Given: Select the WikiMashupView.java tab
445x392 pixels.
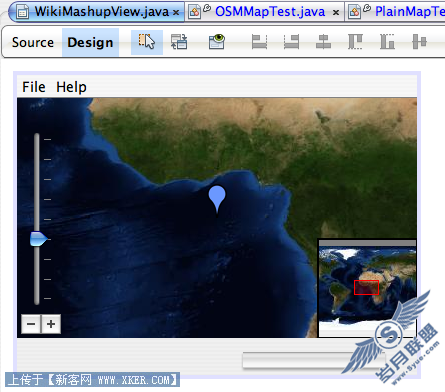Looking at the screenshot, I should point(97,12).
